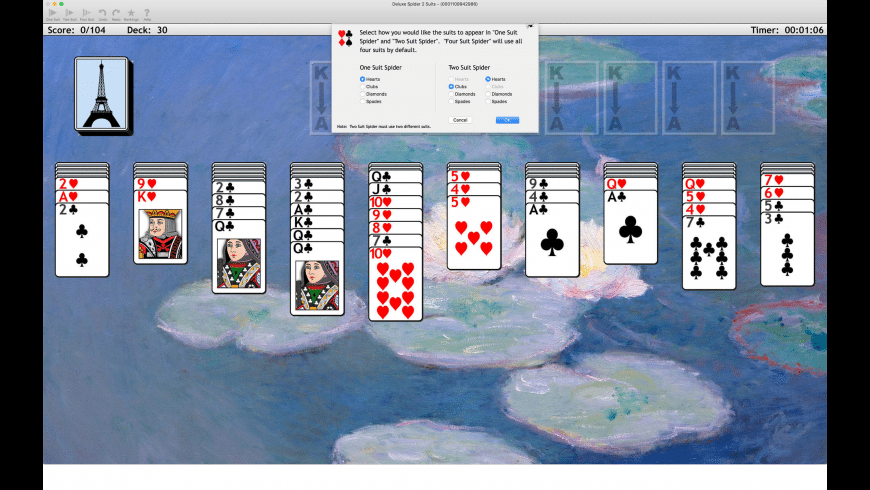This screenshot has height=490, width=870.
Task: Click the 6 of Hearts card
Action: coord(787,193)
